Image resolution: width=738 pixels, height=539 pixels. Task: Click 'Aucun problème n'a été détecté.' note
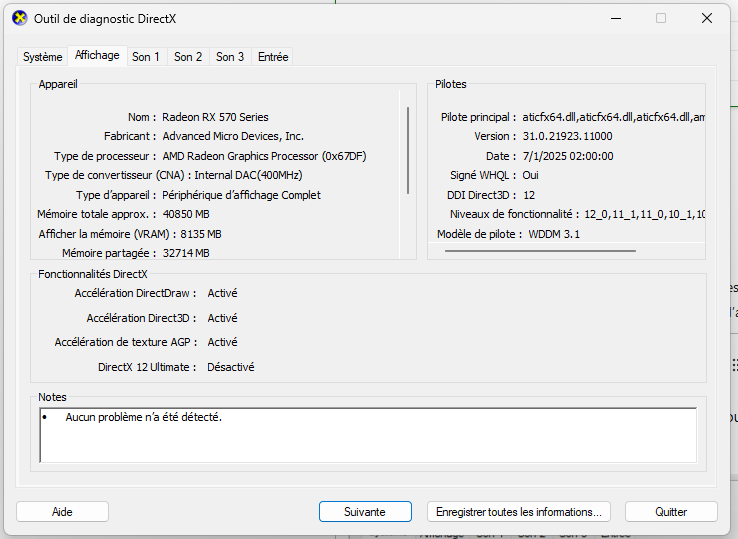click(144, 417)
